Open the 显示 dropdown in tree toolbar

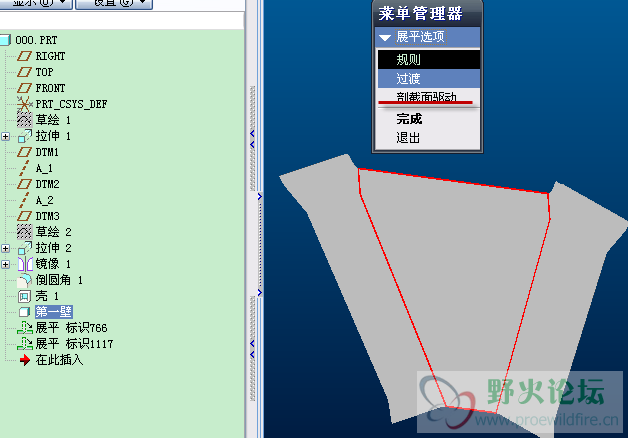(36, 4)
